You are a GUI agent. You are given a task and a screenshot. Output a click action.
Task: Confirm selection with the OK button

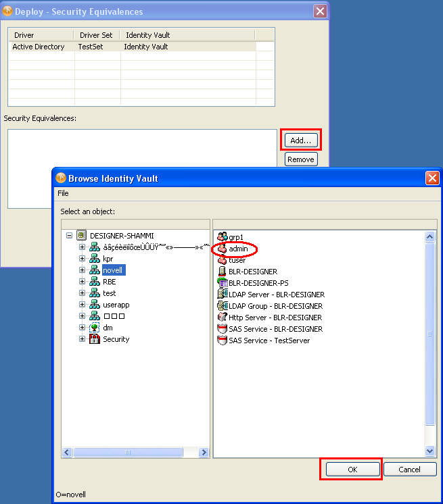[x=352, y=470]
